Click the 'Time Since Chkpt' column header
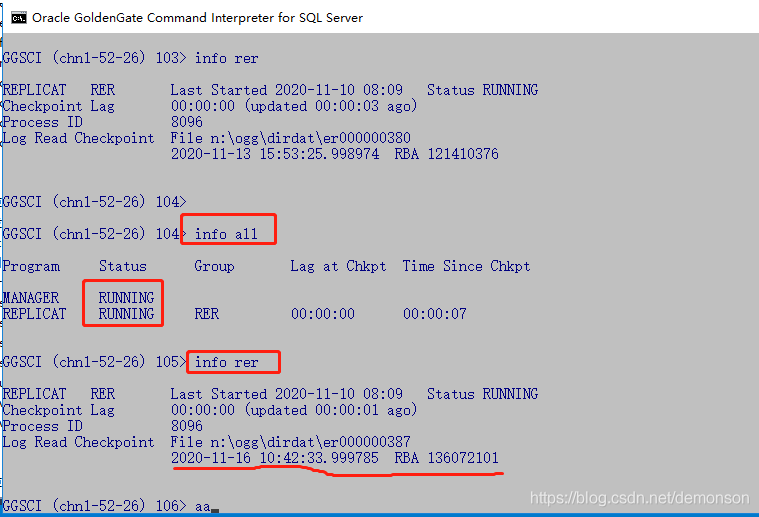759x517 pixels. click(466, 267)
